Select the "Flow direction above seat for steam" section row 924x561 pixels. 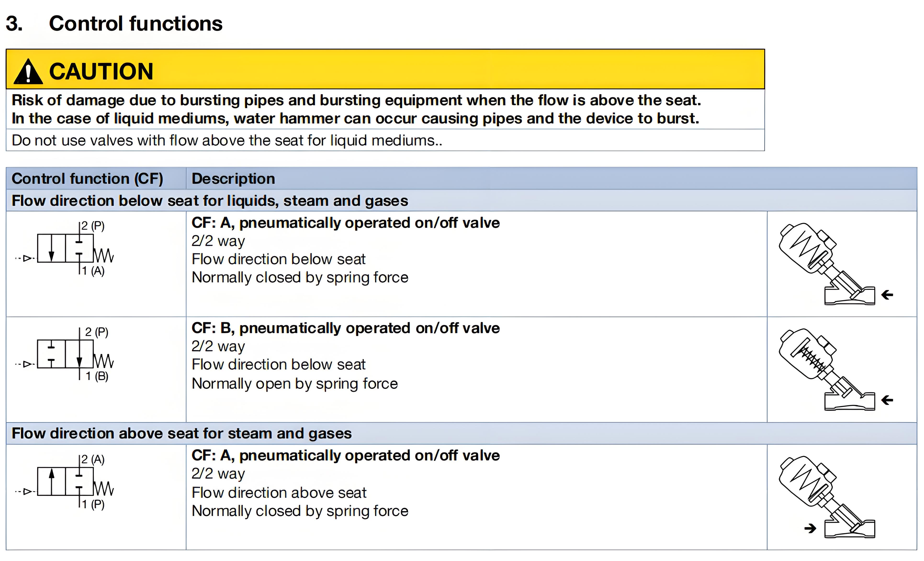point(182,433)
